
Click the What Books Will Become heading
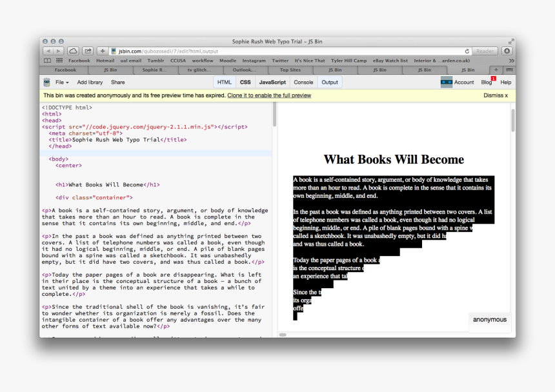(x=394, y=159)
